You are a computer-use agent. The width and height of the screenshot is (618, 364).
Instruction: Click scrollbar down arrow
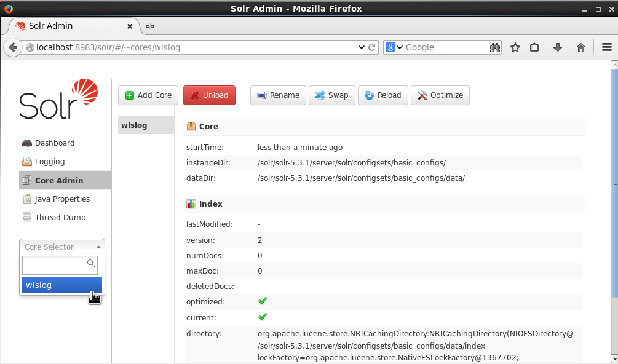click(614, 359)
